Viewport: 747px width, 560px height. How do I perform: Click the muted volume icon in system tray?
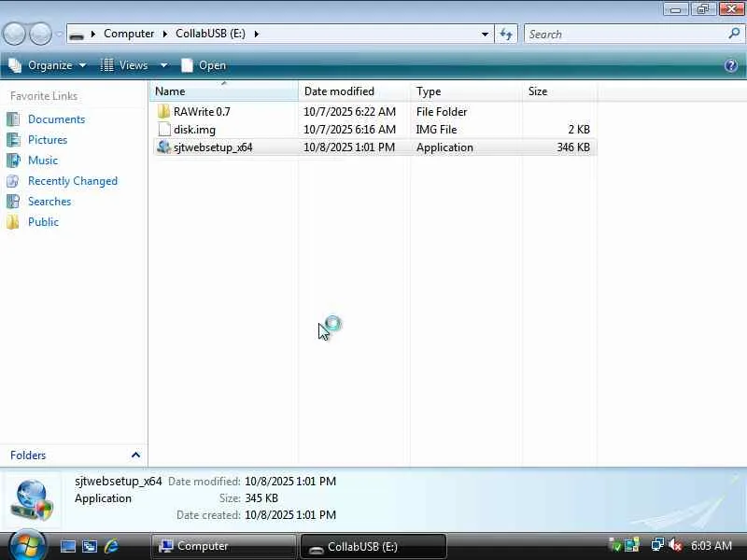674,545
